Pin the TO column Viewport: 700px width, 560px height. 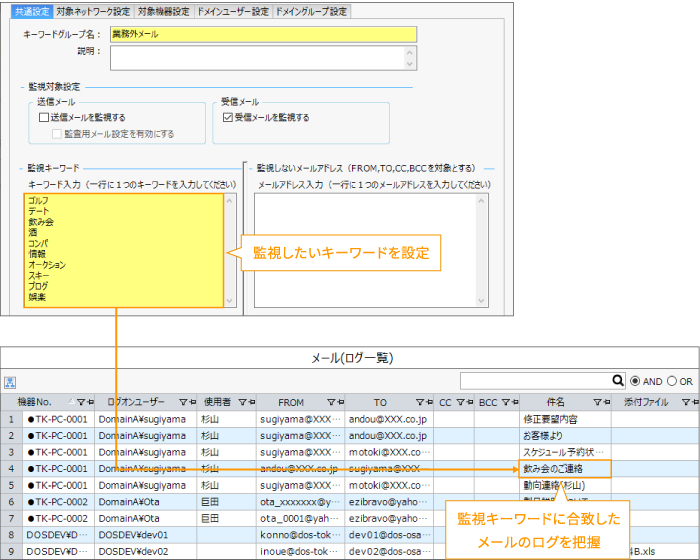point(429,402)
